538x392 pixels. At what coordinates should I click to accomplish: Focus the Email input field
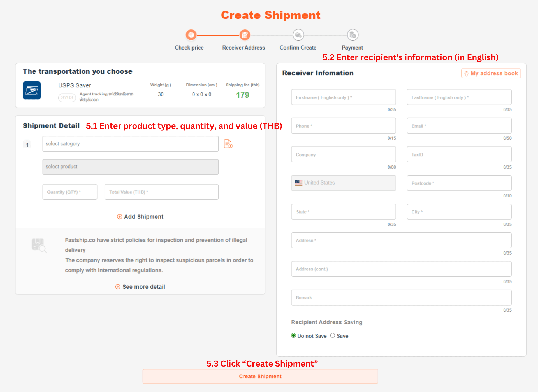pyautogui.click(x=459, y=126)
